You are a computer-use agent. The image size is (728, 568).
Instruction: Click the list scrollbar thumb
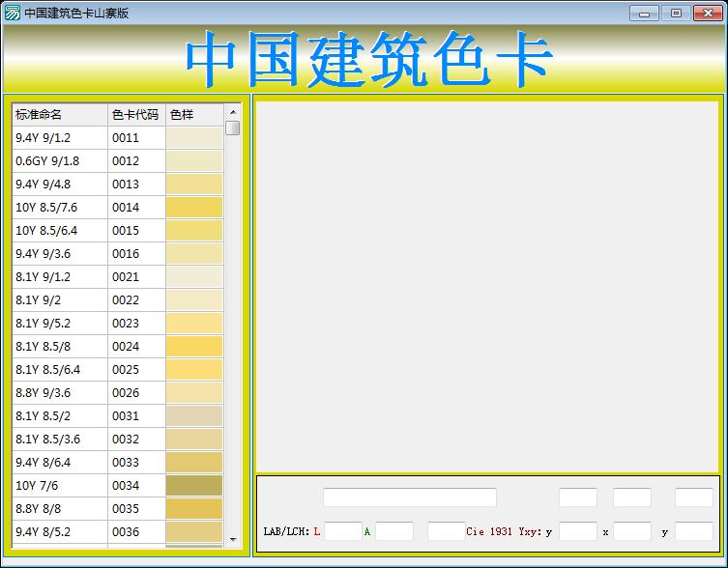pos(233,128)
